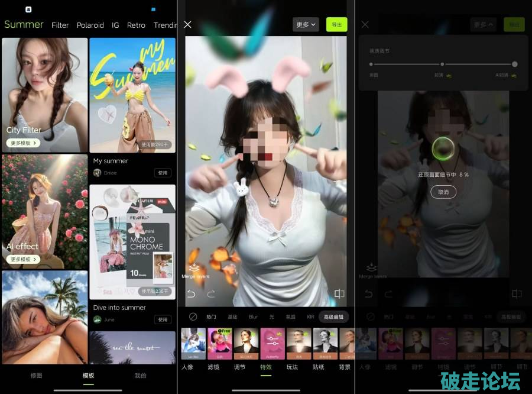Viewport: 532px width, 394px height.
Task: Switch to the 滤镜 tab
Action: 213,367
